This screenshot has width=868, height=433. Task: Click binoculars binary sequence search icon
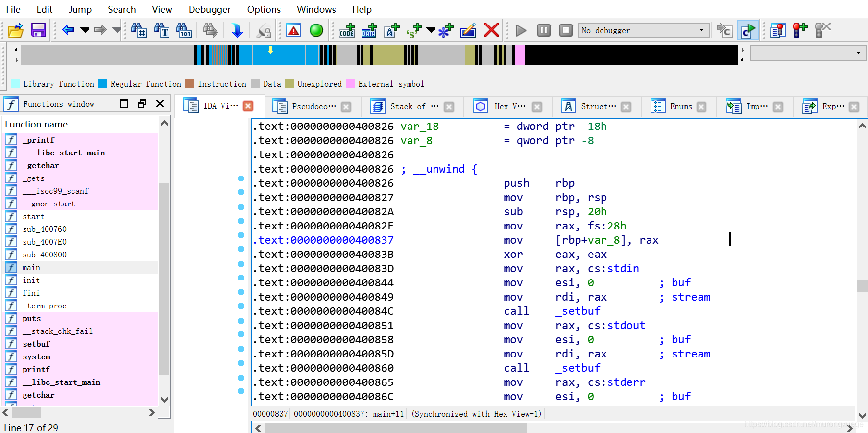[184, 30]
